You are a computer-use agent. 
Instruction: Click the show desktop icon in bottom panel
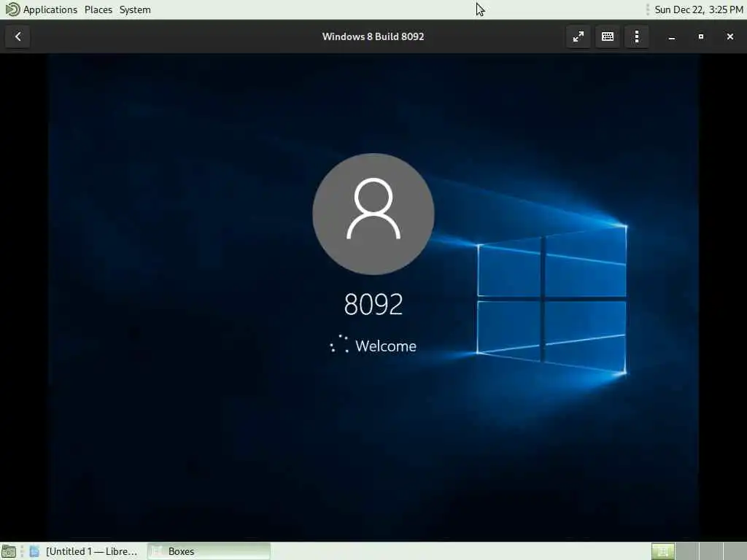(x=9, y=551)
